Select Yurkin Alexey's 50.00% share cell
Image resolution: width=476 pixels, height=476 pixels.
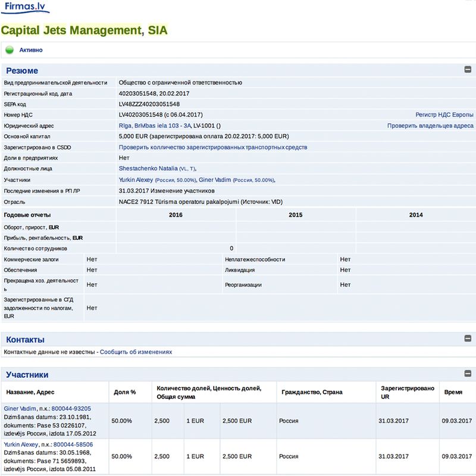121,456
